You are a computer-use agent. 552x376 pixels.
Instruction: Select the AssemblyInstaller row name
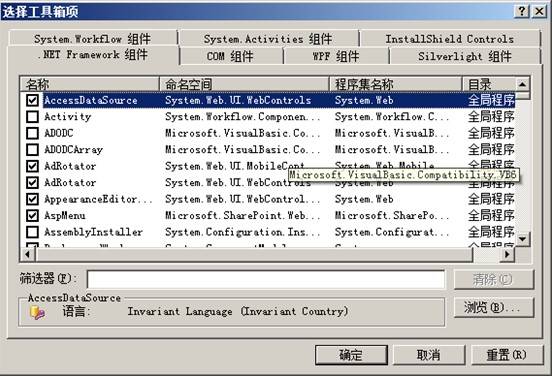coord(93,232)
